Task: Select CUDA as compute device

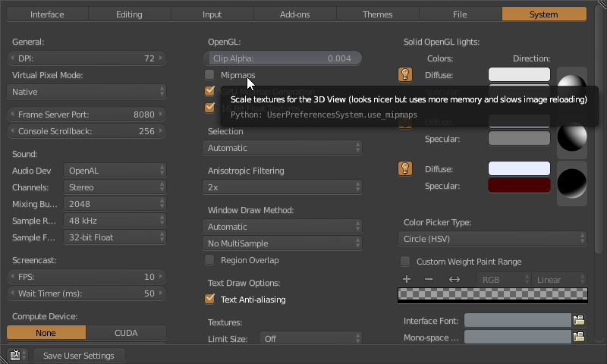Action: (126, 333)
